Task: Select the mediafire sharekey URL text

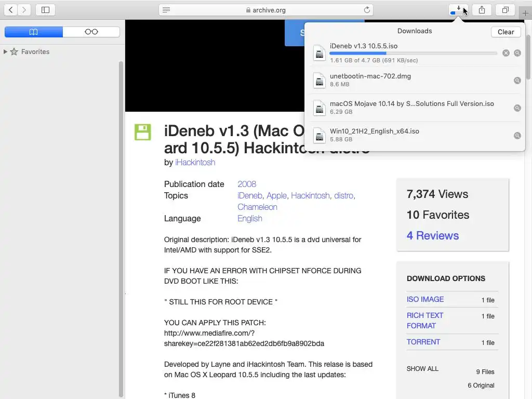Action: (x=244, y=338)
